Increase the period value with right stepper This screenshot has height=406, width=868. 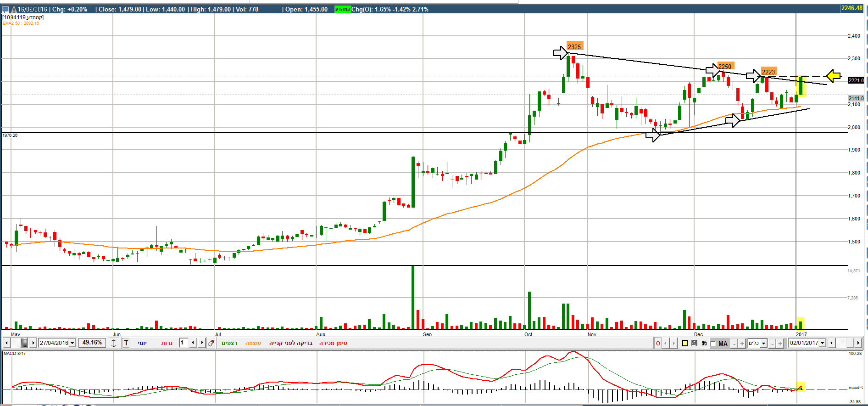202,343
